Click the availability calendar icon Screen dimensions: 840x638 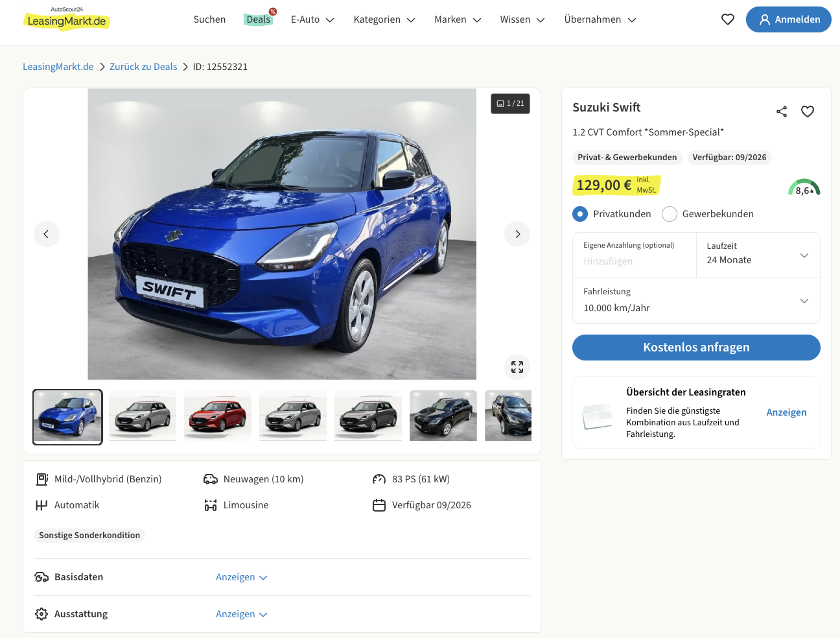click(x=379, y=505)
